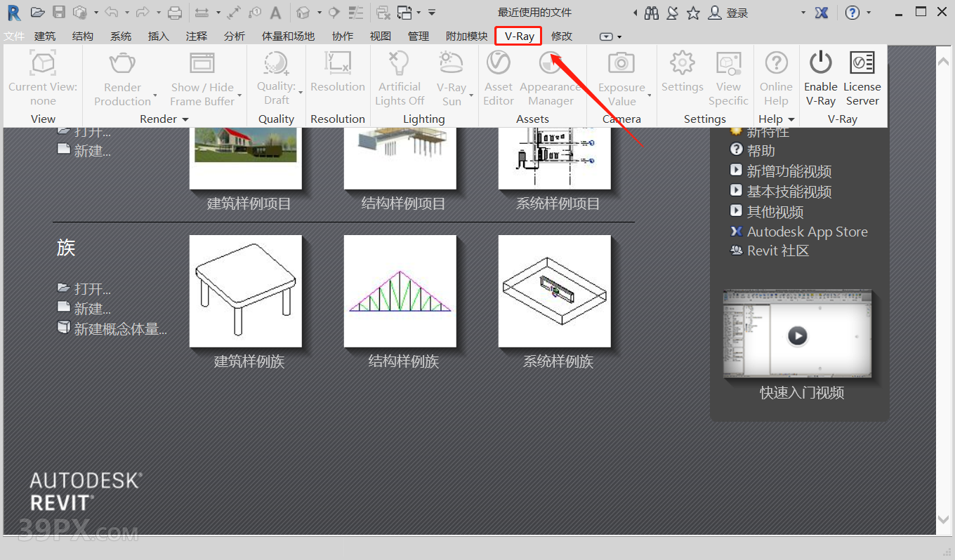Click the Switch Windows icon

404,12
